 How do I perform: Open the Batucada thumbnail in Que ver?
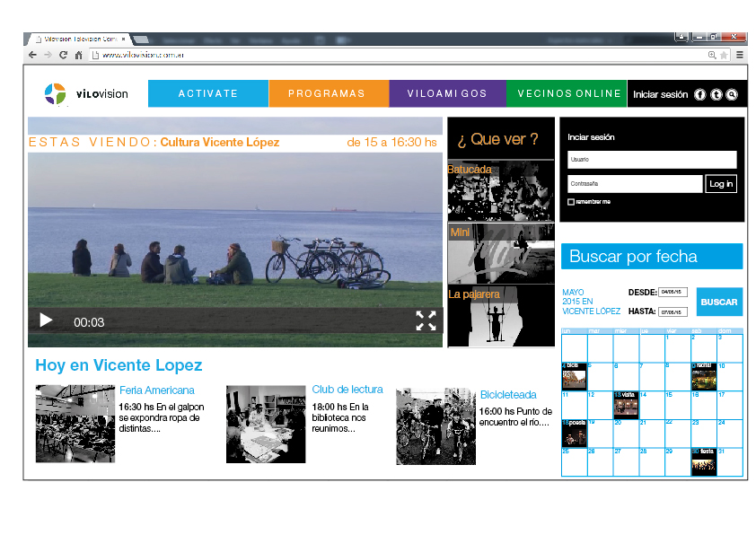[x=500, y=190]
